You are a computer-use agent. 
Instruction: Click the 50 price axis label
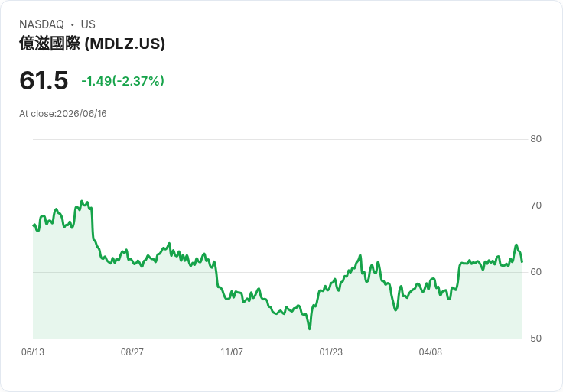535,339
